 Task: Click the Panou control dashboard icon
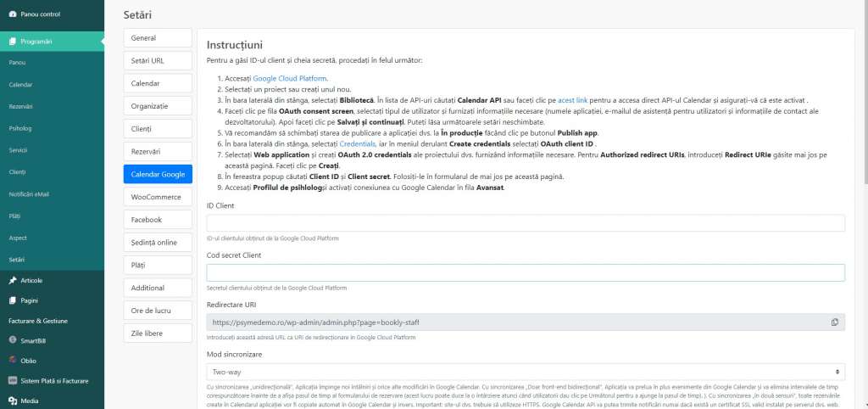[x=13, y=14]
